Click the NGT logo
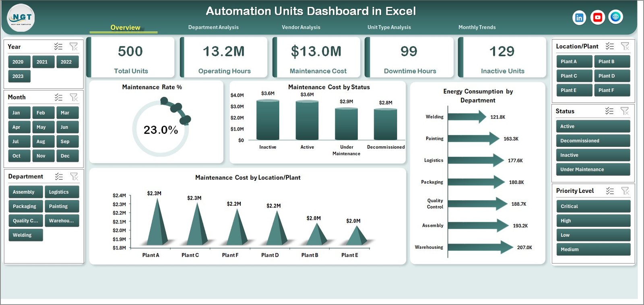644x305 pixels. (21, 18)
